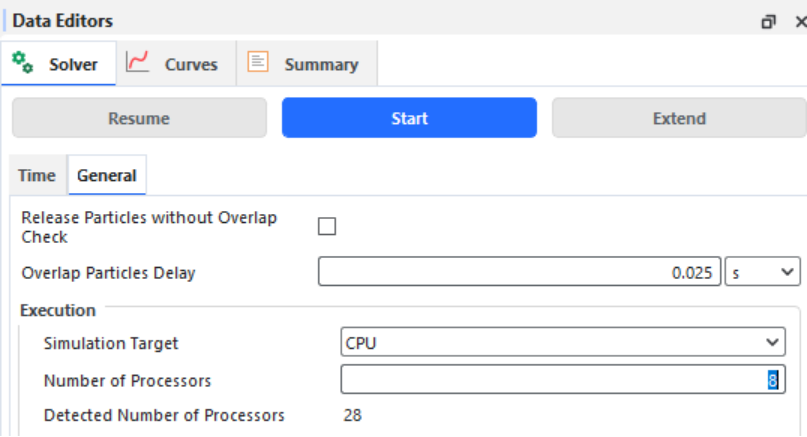Viewport: 807px width, 437px height.
Task: Click the Summary document icon
Action: [x=257, y=62]
